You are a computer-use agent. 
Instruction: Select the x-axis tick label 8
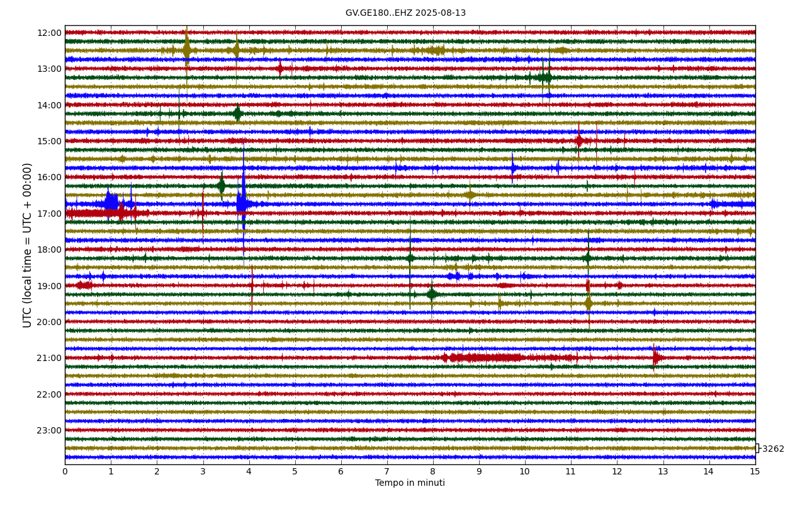[x=433, y=471]
